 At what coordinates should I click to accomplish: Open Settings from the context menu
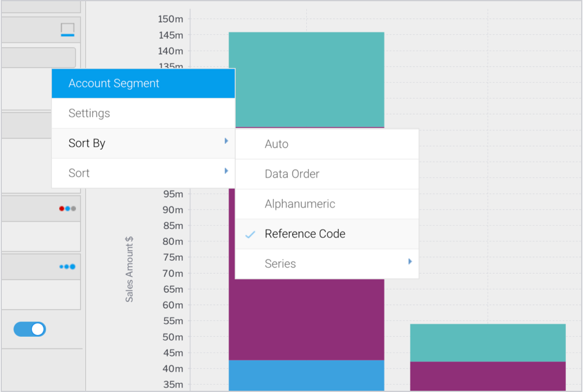click(89, 113)
